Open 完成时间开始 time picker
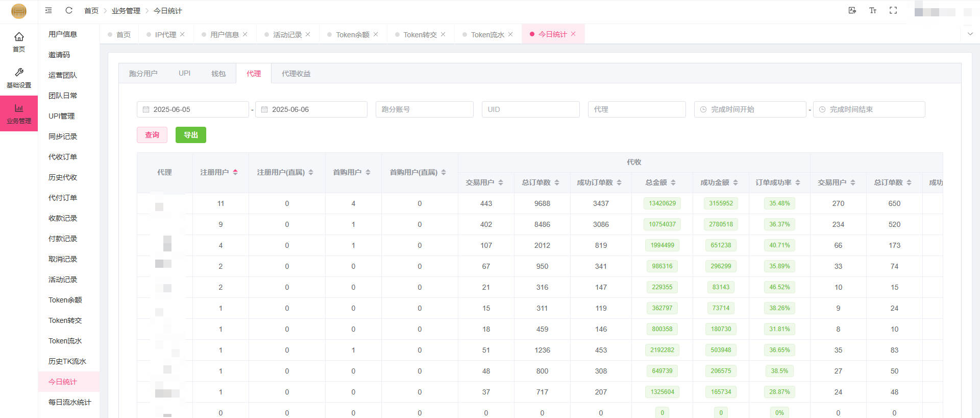The height and width of the screenshot is (418, 980). coord(750,109)
